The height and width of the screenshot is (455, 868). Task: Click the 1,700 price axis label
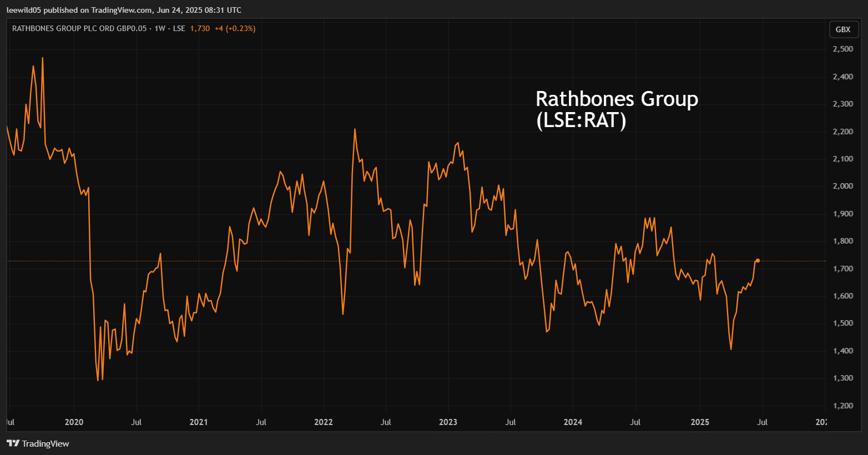(x=843, y=269)
